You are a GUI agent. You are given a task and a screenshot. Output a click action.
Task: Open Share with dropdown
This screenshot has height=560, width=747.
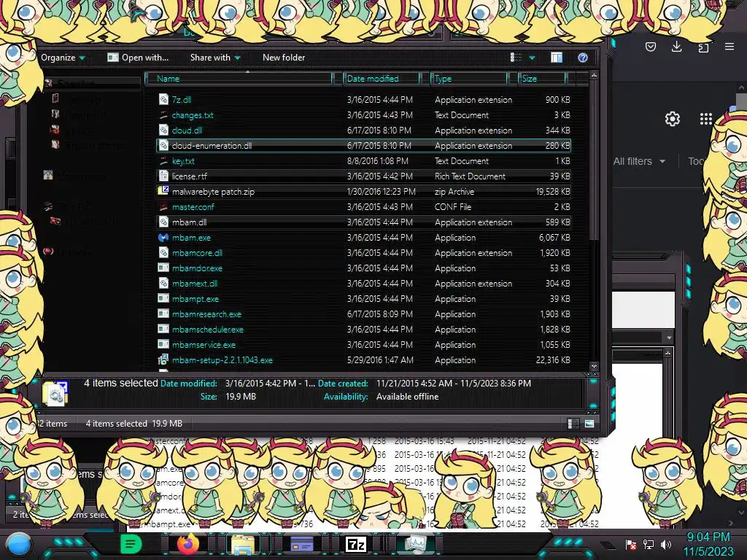215,58
